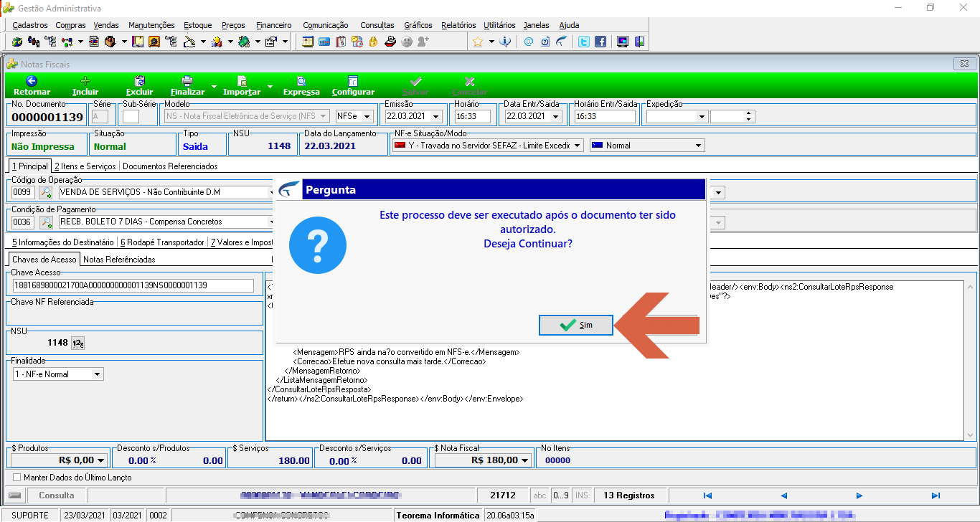
Task: Confirm the dialog by clicking Sim
Action: [x=576, y=325]
